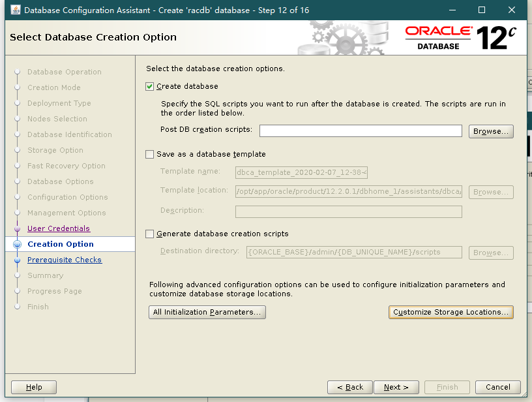The width and height of the screenshot is (532, 402).
Task: Click the Template name label
Action: [x=190, y=171]
